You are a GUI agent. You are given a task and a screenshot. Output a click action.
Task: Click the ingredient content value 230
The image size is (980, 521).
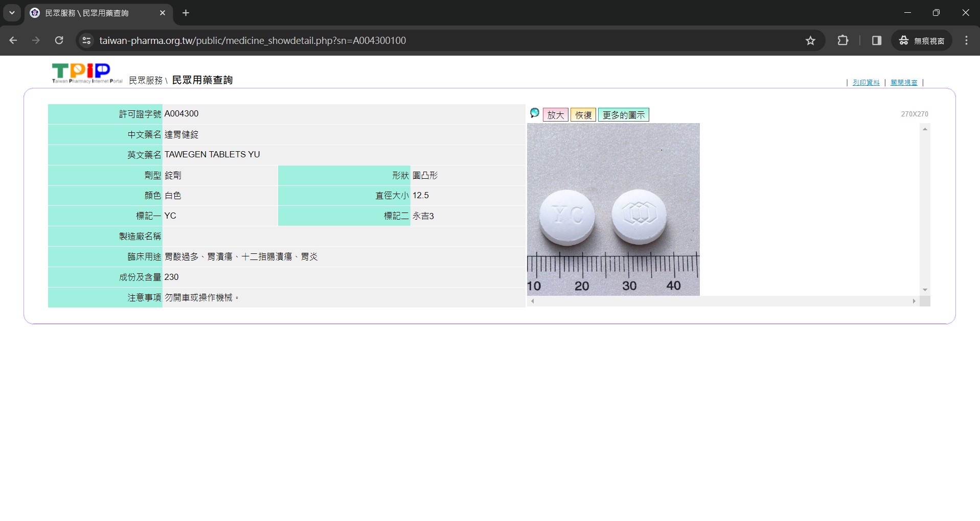click(171, 277)
